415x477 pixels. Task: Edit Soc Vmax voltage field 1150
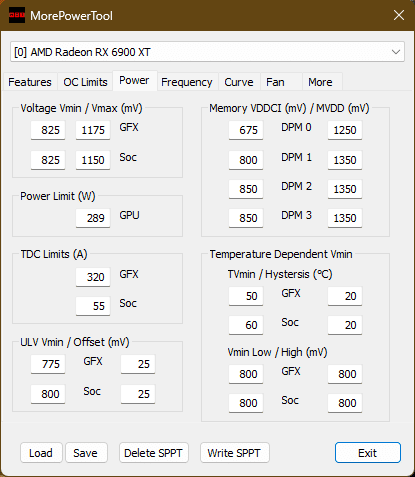pos(93,160)
